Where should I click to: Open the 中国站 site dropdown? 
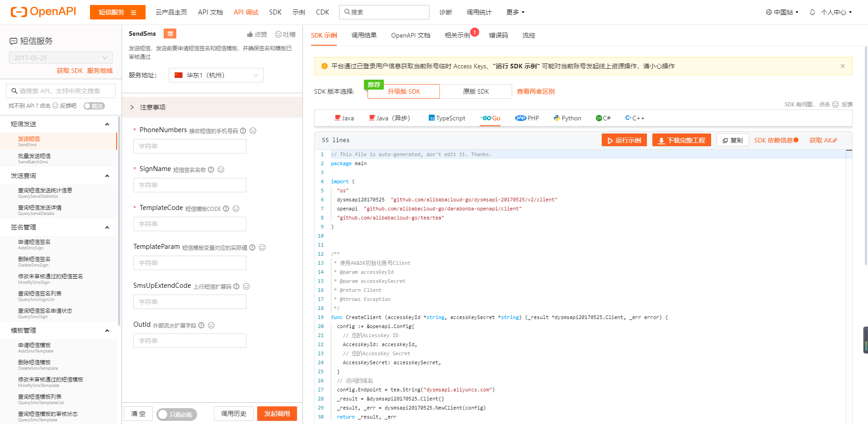[782, 12]
